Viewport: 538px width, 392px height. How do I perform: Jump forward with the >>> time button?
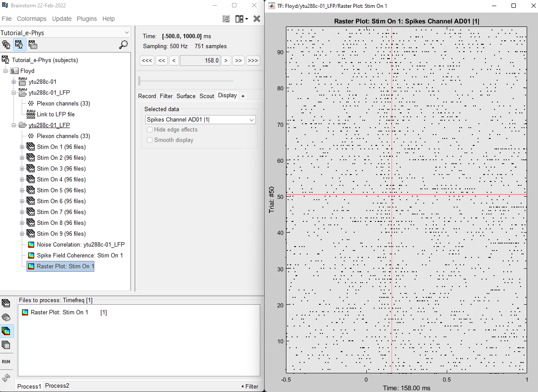tap(253, 61)
